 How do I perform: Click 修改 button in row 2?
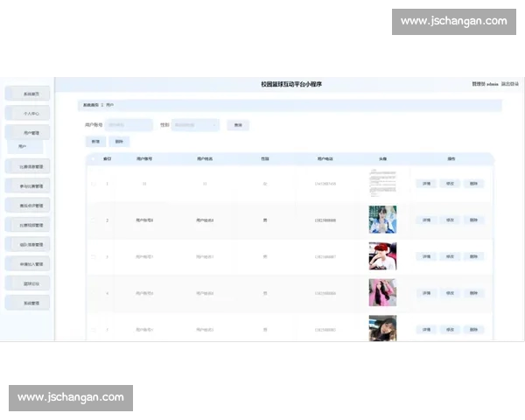(x=451, y=220)
